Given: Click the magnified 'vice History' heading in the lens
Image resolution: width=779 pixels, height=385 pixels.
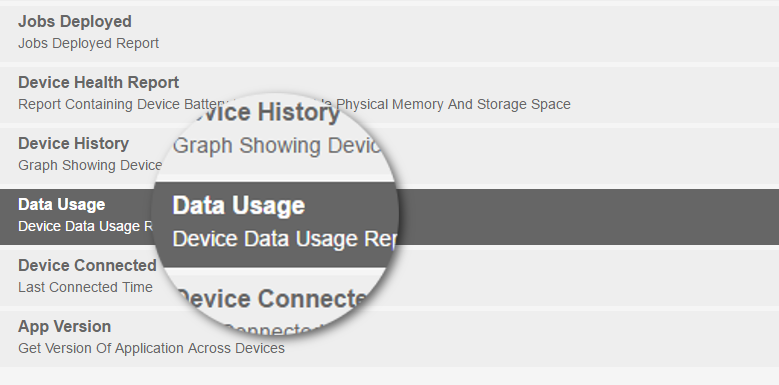Looking at the screenshot, I should 263,112.
